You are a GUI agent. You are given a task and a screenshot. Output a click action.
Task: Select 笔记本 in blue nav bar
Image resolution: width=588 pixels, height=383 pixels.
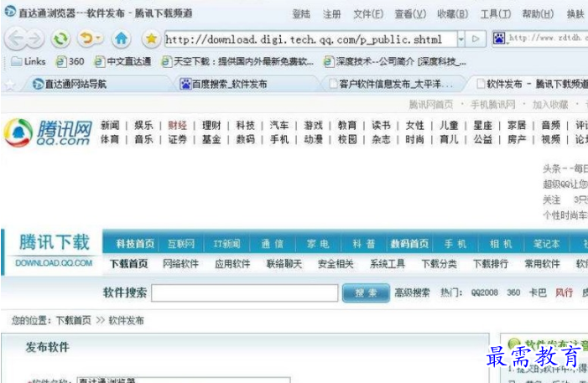(x=547, y=244)
